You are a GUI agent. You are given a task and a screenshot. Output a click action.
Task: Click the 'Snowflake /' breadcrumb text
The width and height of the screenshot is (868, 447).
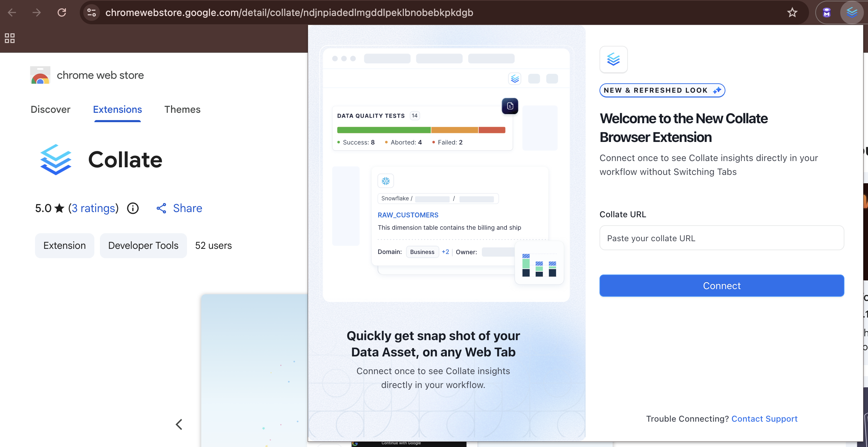(x=397, y=199)
